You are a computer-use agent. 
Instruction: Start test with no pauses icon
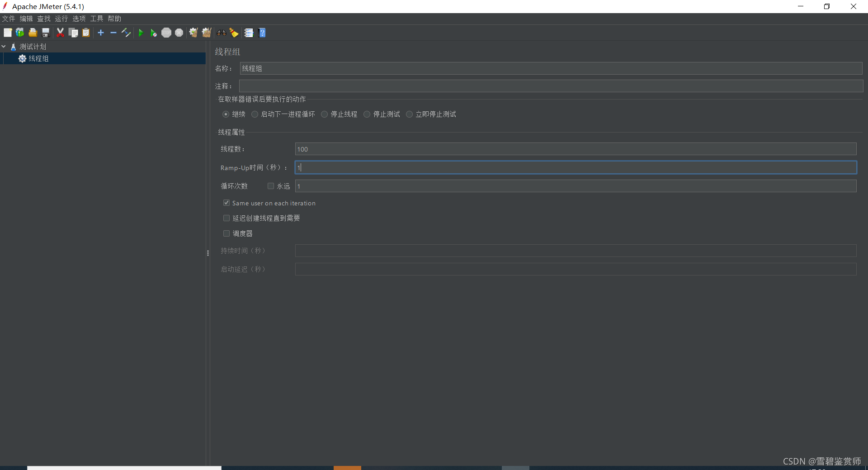click(x=153, y=33)
